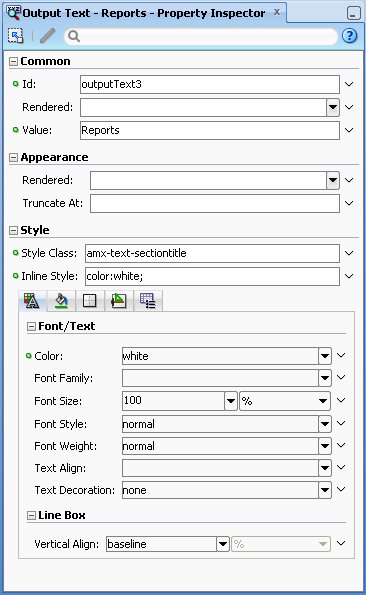This screenshot has width=366, height=595.
Task: Open the Font Size value dropdown
Action: 231,401
